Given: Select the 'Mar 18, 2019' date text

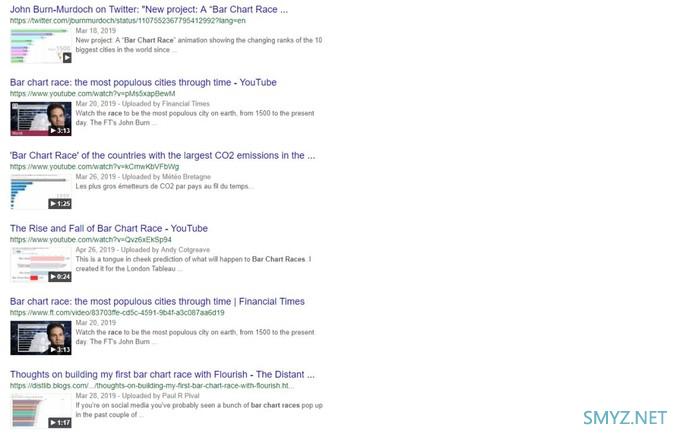Looking at the screenshot, I should [96, 31].
